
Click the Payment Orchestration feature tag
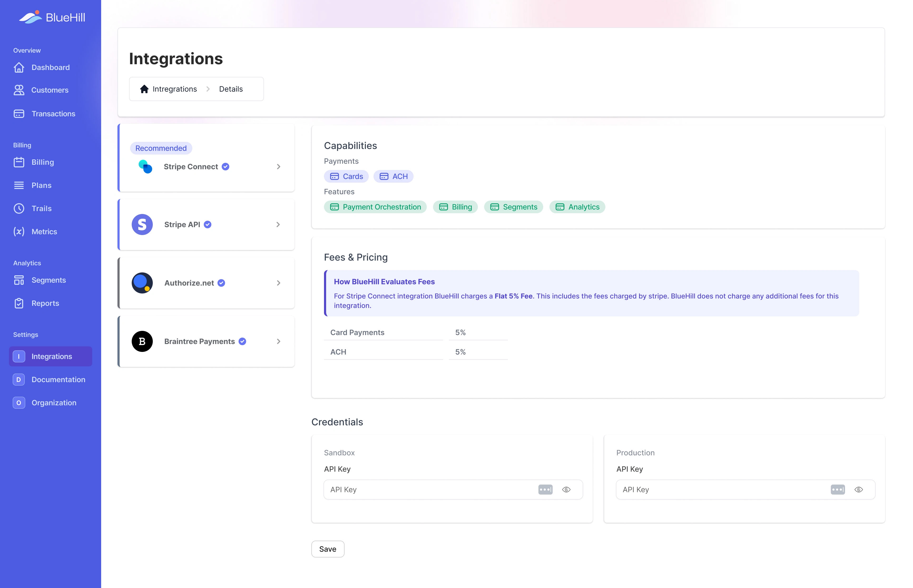[x=375, y=207]
